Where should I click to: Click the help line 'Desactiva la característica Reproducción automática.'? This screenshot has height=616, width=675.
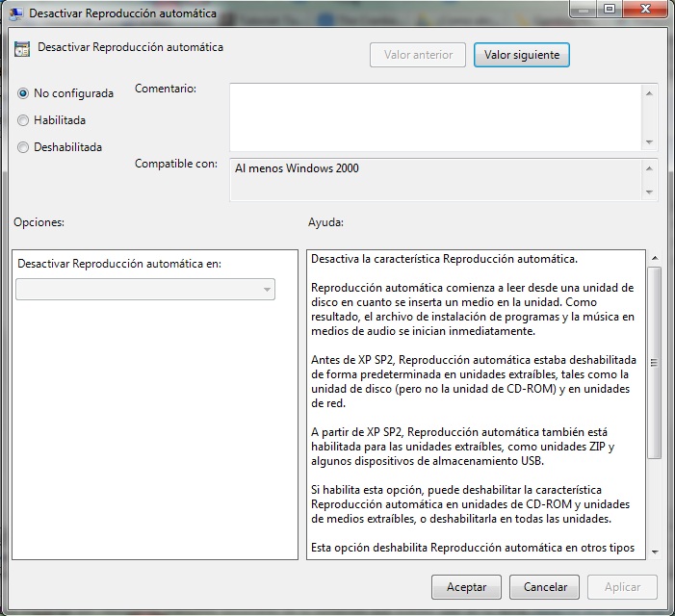point(444,259)
